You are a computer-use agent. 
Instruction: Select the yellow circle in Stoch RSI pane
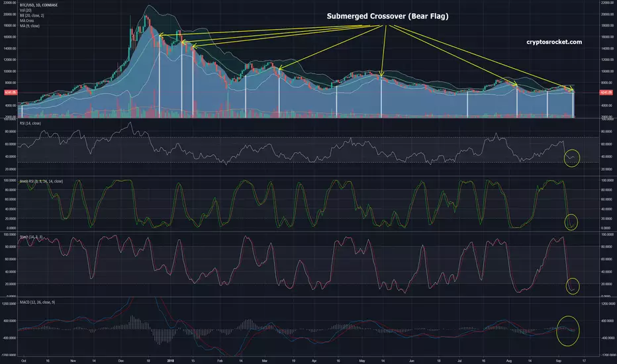pyautogui.click(x=571, y=222)
